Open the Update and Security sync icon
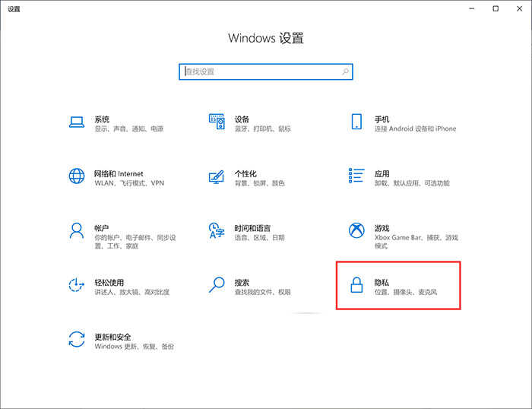This screenshot has width=532, height=409. coord(77,339)
